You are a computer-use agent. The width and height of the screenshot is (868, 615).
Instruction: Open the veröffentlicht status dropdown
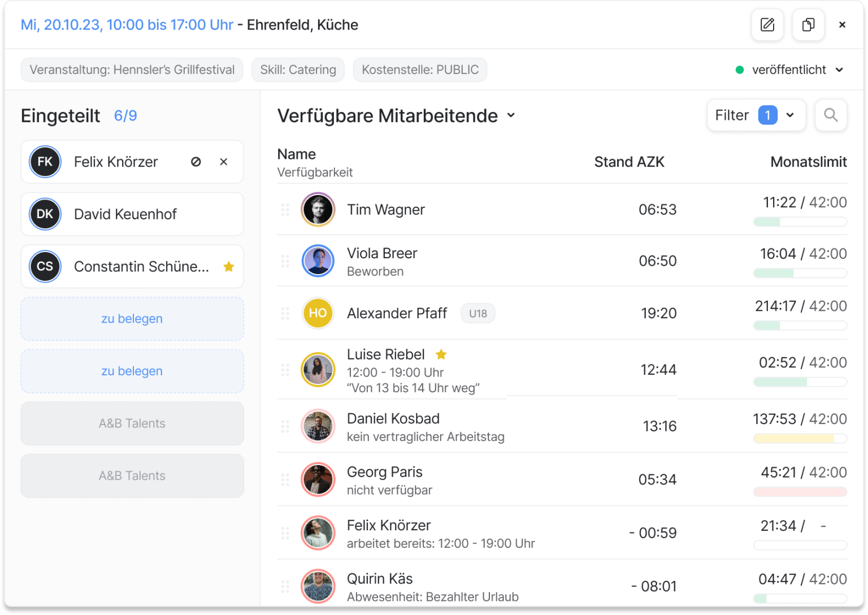click(x=838, y=70)
